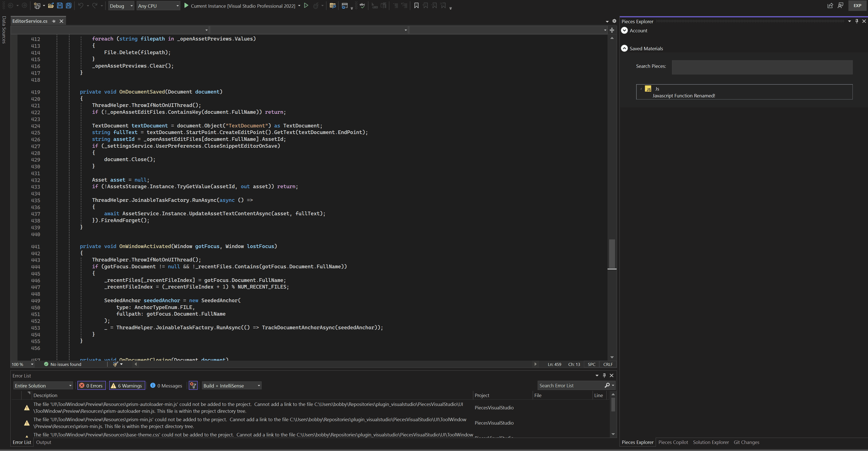The image size is (868, 451).
Task: Start debugging with Current Instance play button
Action: pyautogui.click(x=186, y=6)
